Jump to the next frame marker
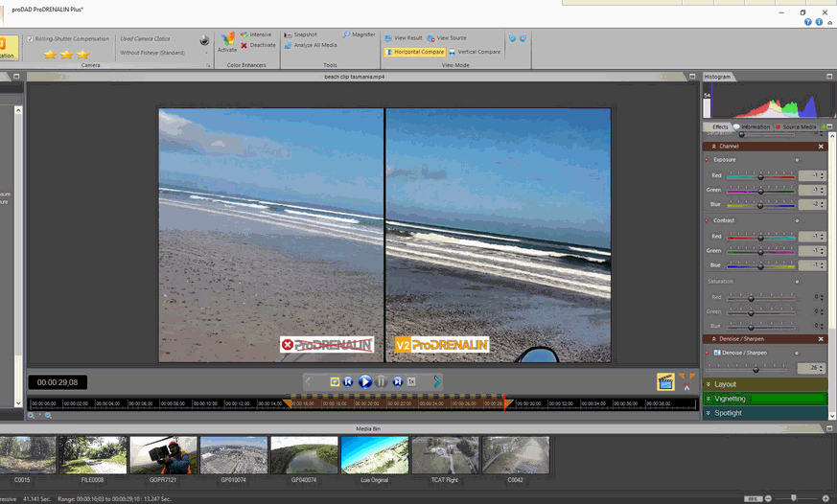The height and width of the screenshot is (504, 837). 398,382
